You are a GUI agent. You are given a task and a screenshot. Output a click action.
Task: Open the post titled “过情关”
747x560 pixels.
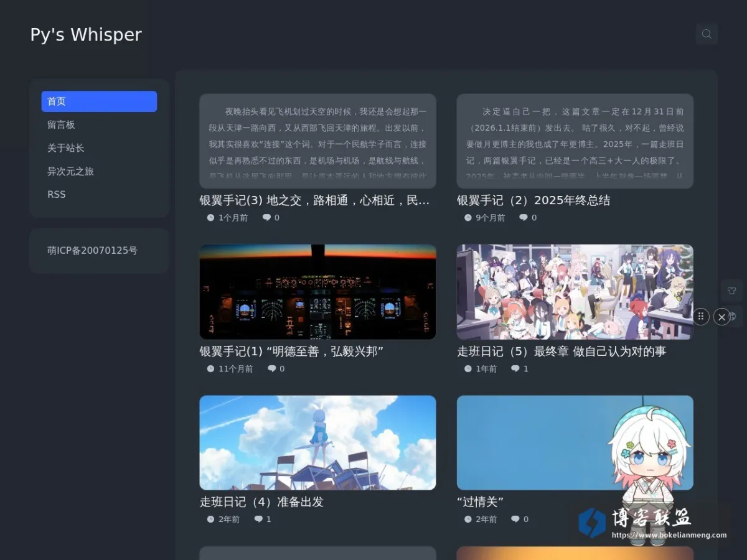480,502
